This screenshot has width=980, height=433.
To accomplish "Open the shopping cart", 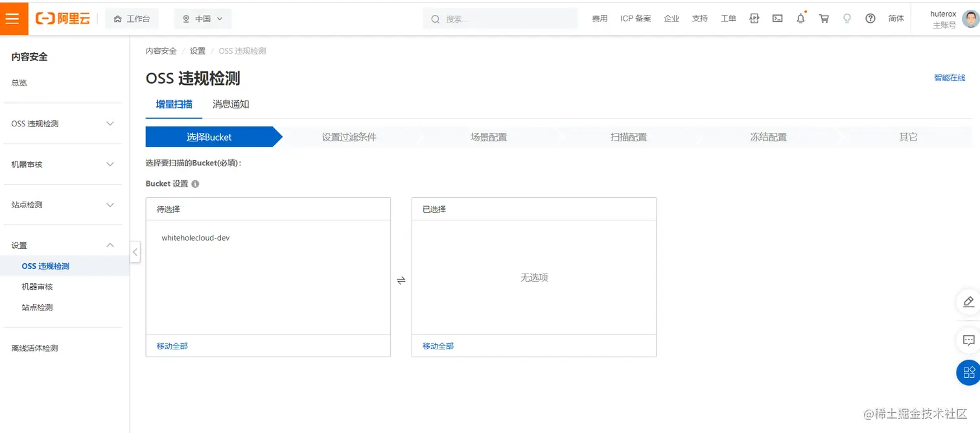I will [x=823, y=18].
